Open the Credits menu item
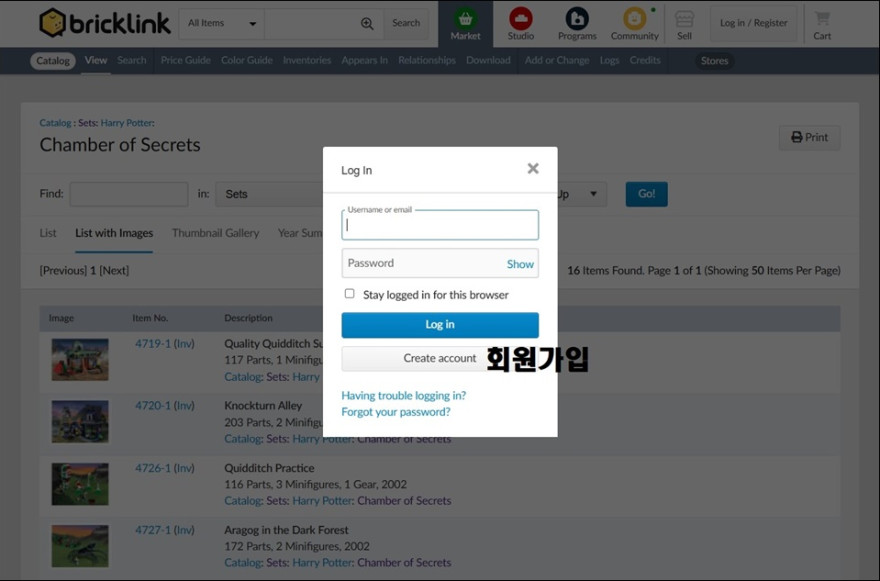Screen dimensions: 880x581 (x=645, y=60)
